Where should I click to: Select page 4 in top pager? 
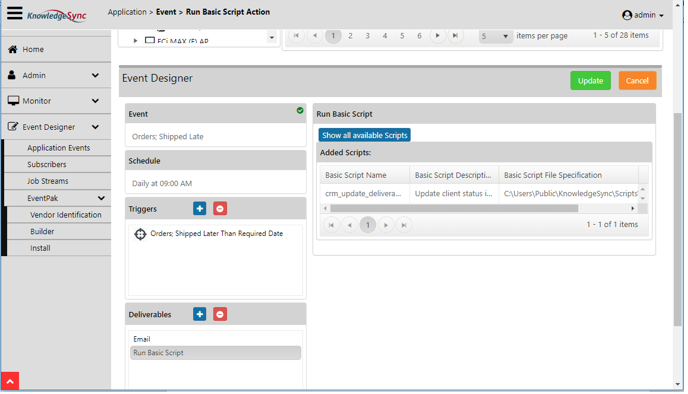(x=385, y=36)
